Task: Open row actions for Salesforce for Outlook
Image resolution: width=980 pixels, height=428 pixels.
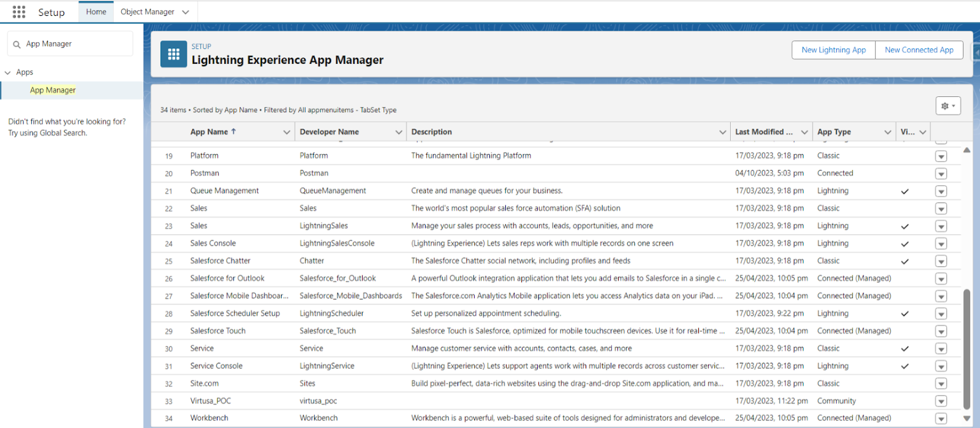Action: point(941,279)
